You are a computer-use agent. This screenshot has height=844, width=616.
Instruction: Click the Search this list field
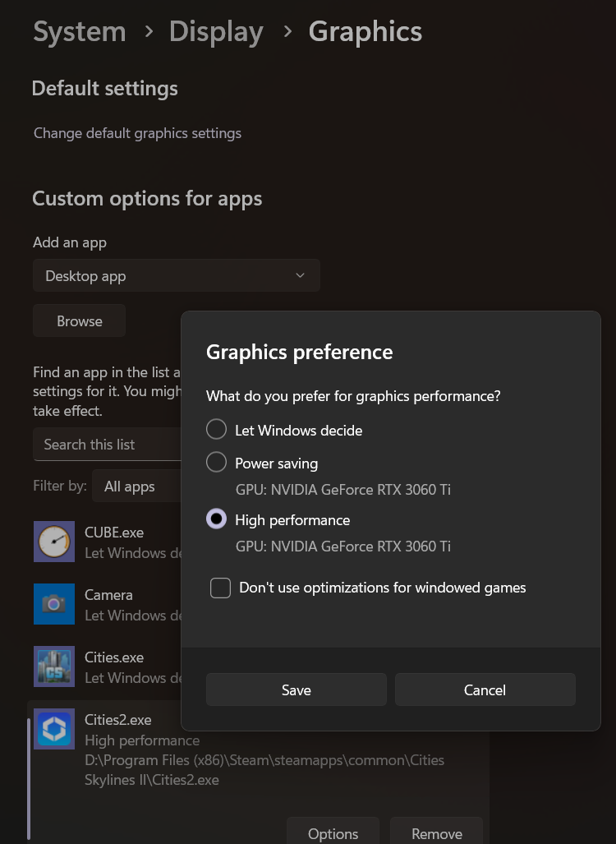(107, 444)
